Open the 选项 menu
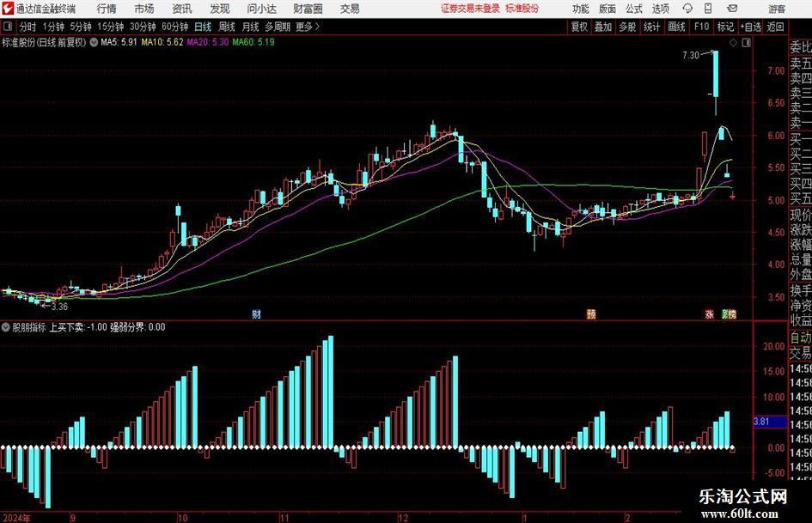 coord(661,9)
